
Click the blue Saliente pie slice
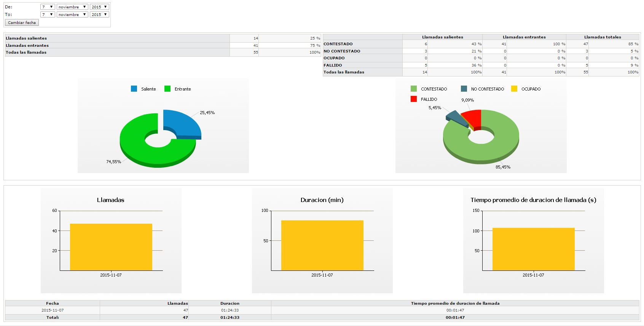tap(185, 124)
